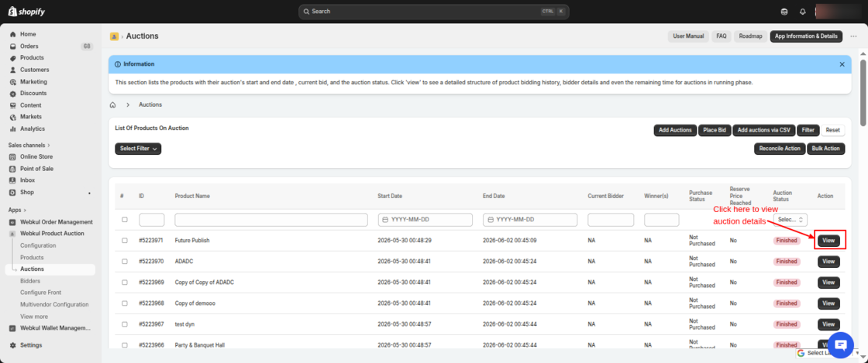The image size is (868, 363).
Task: Click the Reconcile Action button
Action: click(x=780, y=149)
